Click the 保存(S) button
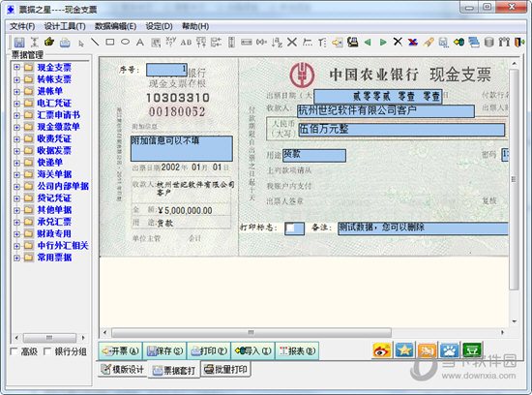This screenshot has width=532, height=395. click(x=164, y=350)
